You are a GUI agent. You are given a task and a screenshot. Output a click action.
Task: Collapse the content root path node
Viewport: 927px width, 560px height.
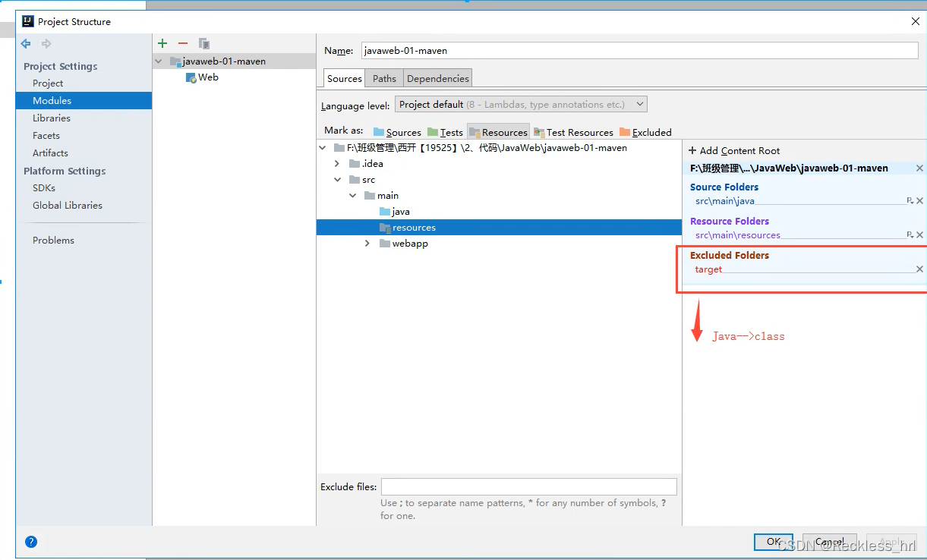(323, 148)
